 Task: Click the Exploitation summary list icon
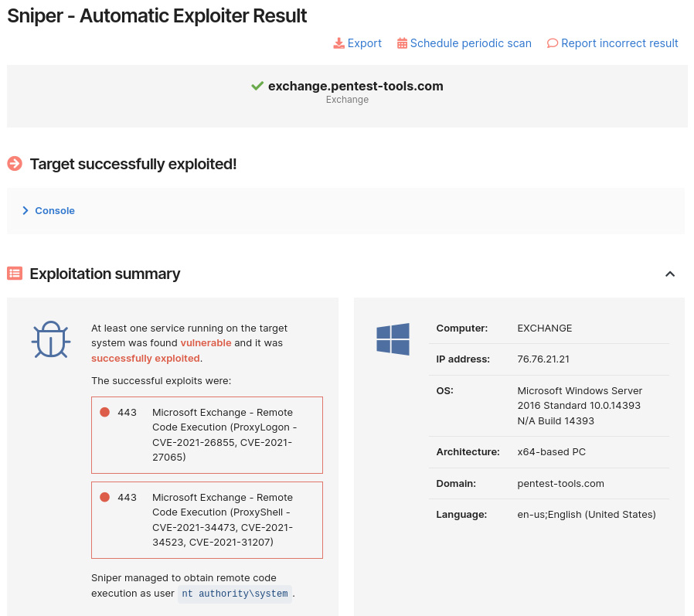15,274
